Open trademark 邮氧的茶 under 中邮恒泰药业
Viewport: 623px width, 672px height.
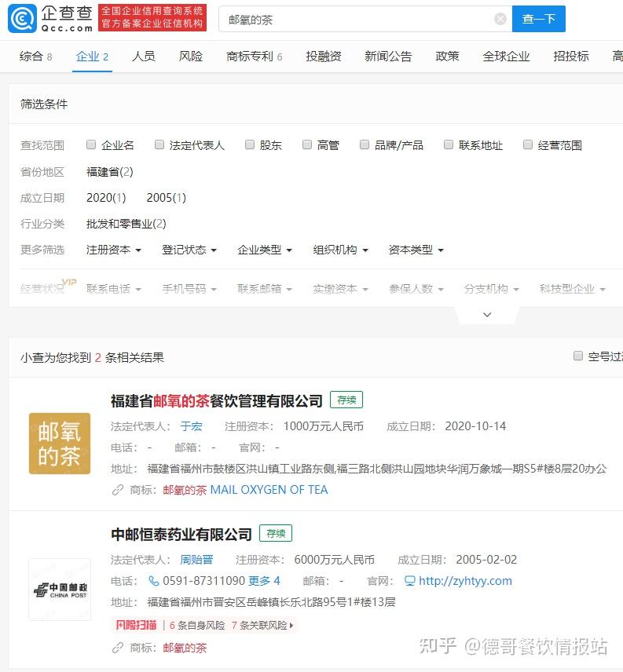coord(185,648)
